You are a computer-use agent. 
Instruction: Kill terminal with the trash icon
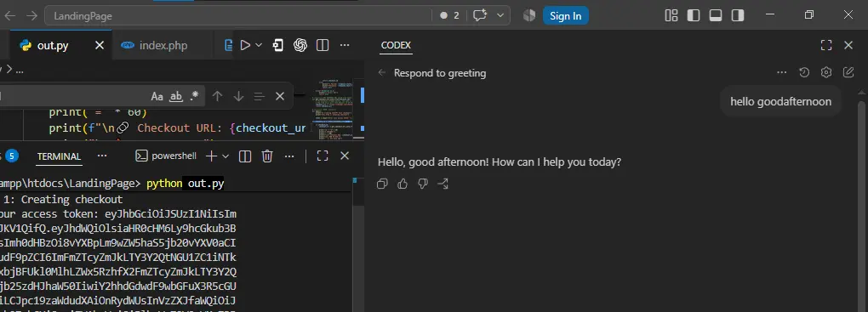click(x=267, y=156)
